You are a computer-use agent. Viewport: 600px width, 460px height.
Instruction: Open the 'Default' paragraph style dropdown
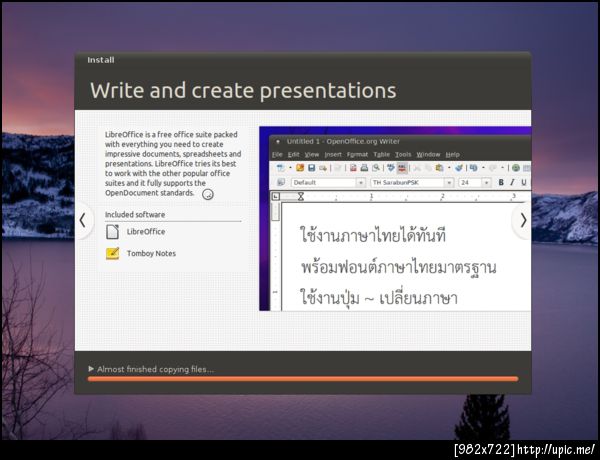[x=360, y=183]
